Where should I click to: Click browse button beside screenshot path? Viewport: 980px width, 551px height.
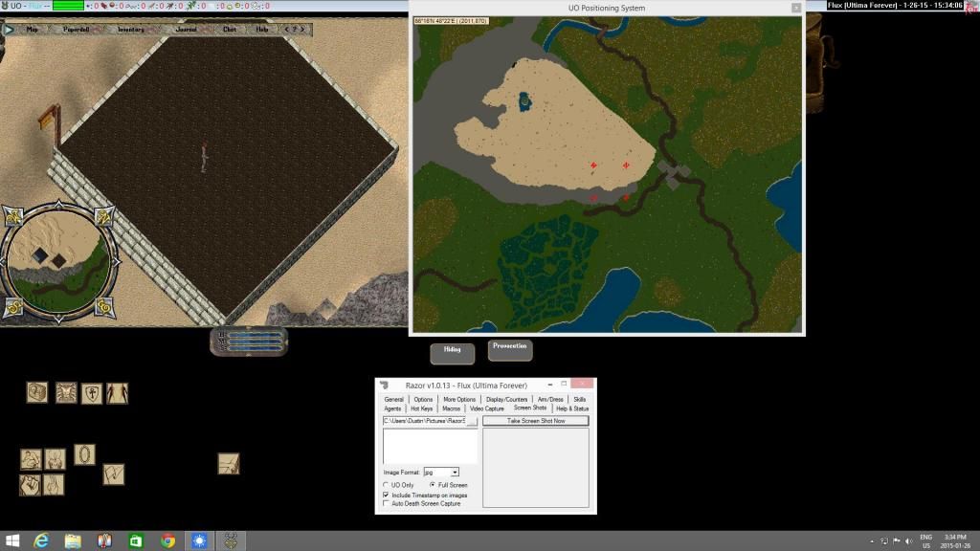click(472, 421)
